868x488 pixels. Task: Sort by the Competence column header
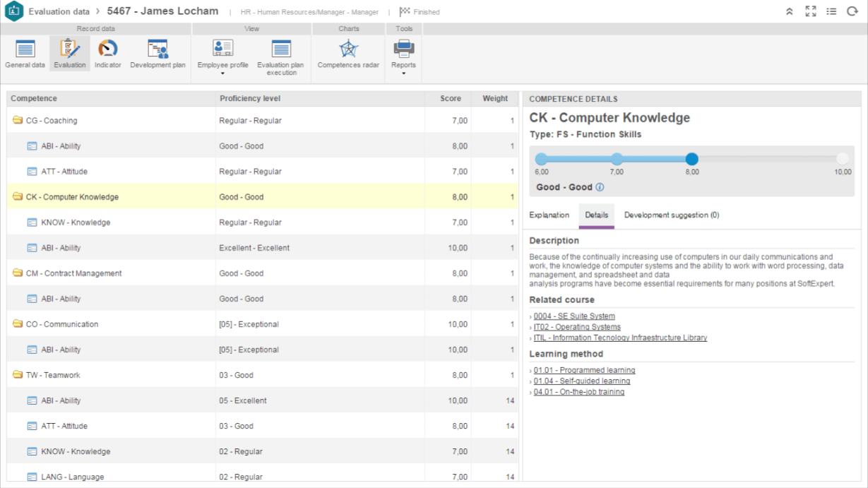(x=111, y=98)
